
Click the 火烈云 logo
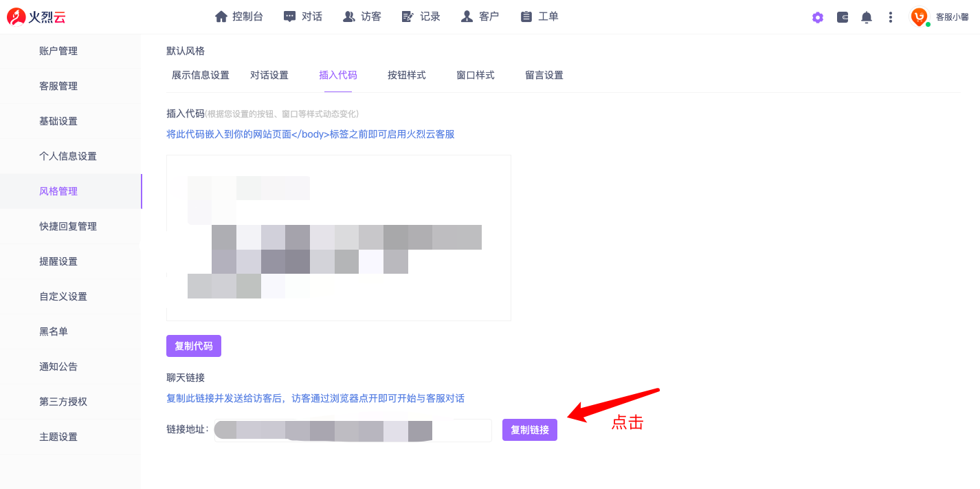[36, 17]
